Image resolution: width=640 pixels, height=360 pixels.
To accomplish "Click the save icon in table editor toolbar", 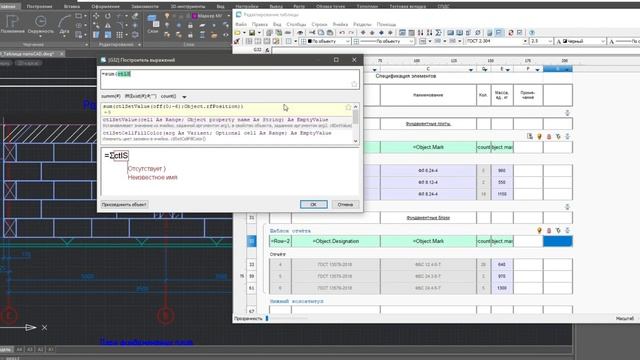I will tap(252, 33).
